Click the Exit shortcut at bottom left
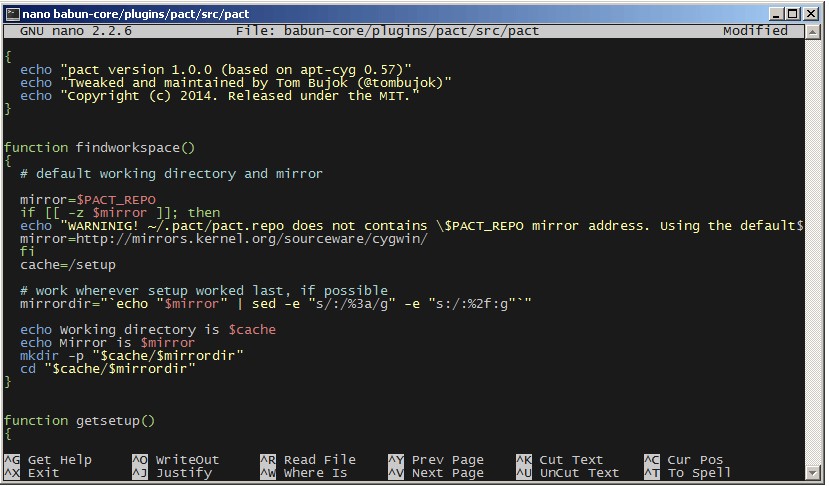This screenshot has width=829, height=486. pyautogui.click(x=43, y=473)
